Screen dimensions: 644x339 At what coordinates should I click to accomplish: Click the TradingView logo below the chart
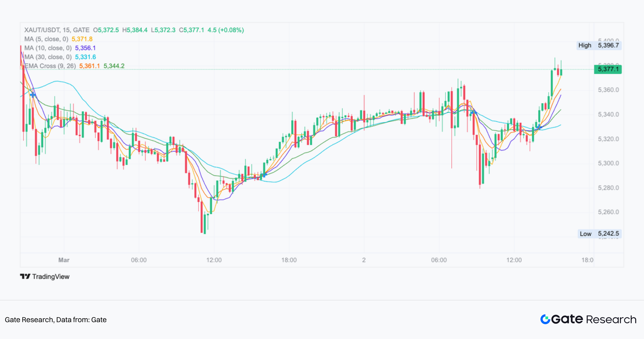click(x=45, y=276)
